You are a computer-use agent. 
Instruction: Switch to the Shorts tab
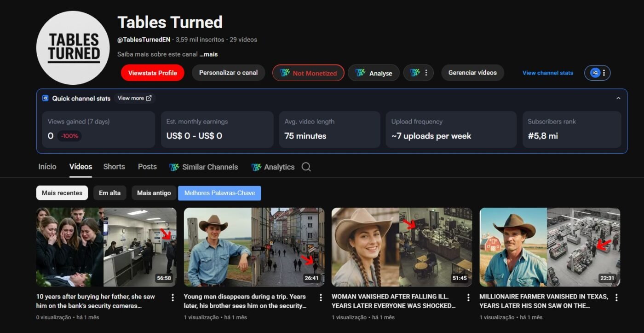114,166
